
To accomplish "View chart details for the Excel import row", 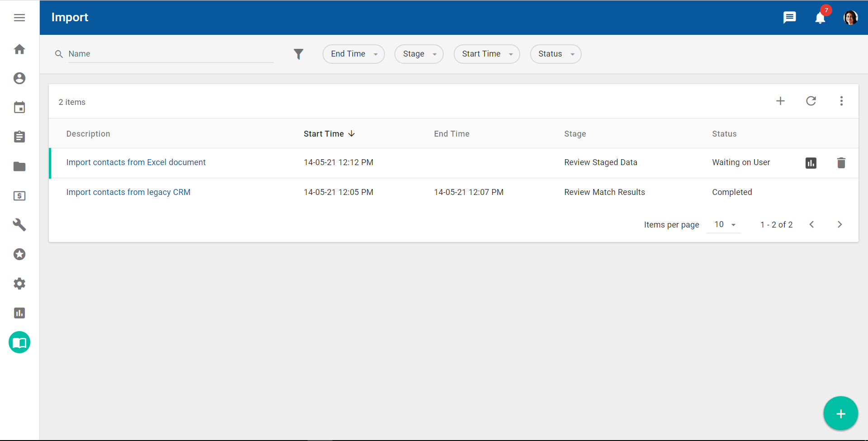I will pyautogui.click(x=811, y=163).
